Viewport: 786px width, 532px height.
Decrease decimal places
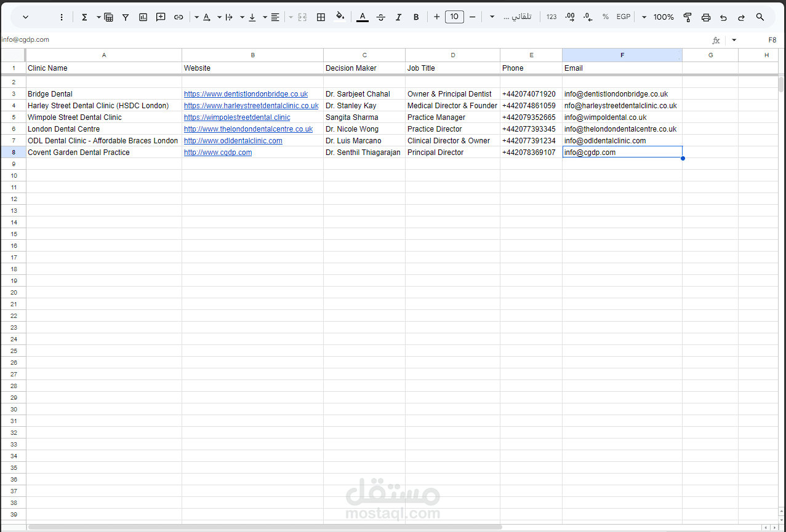[588, 17]
